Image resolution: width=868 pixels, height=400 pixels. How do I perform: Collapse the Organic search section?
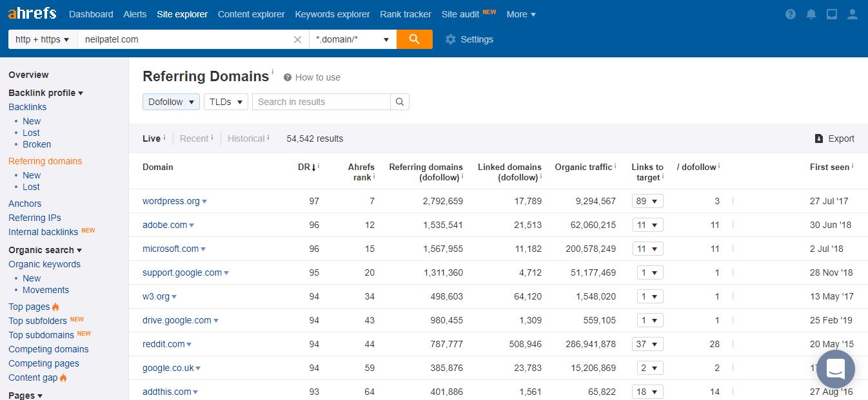tap(45, 250)
